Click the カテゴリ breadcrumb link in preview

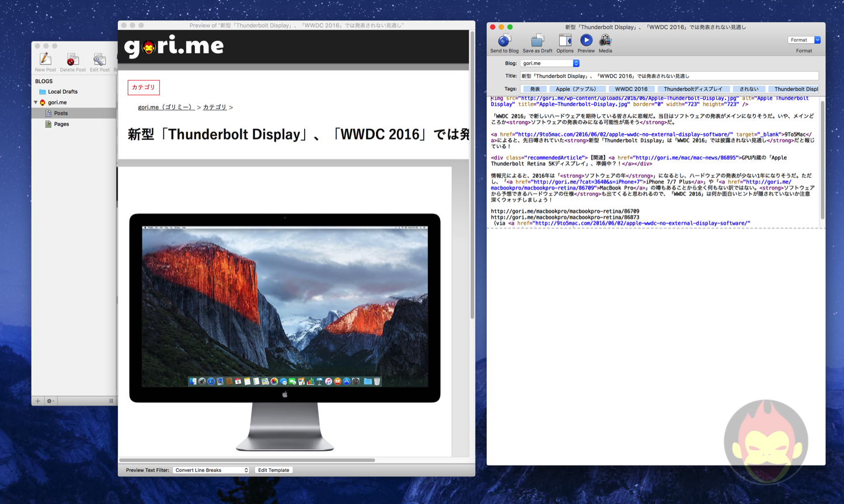point(215,107)
